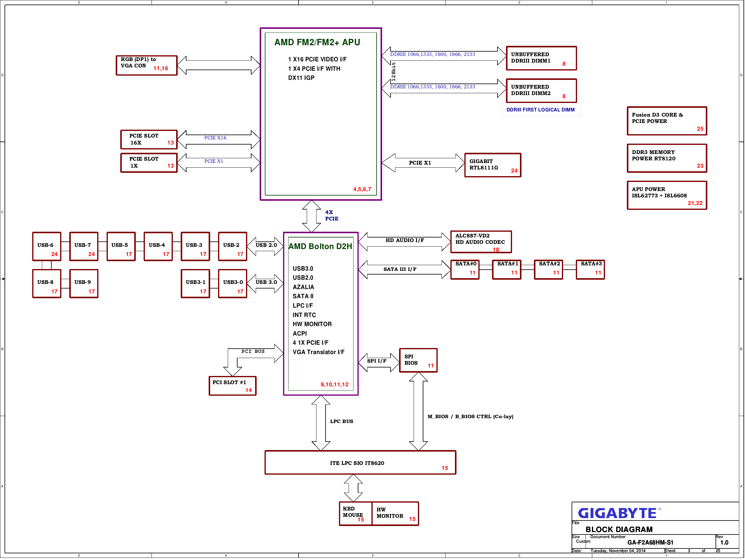This screenshot has width=745, height=560.
Task: Click the AMD FM2/FM2+ APU block title
Action: (317, 43)
